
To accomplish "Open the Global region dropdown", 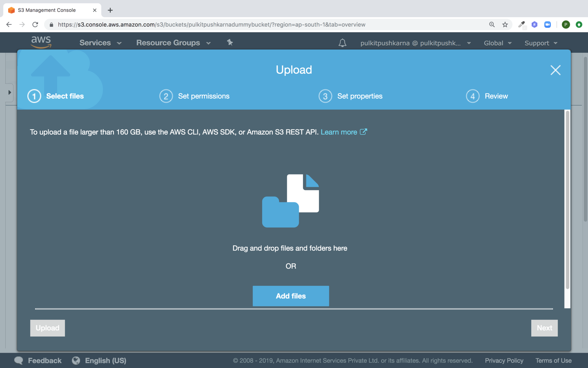I will 497,43.
